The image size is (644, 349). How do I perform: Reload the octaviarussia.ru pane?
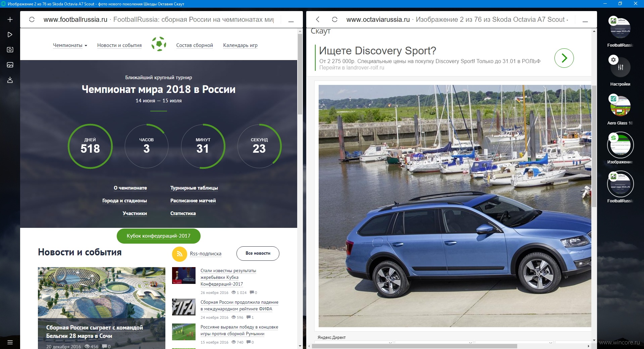[334, 19]
